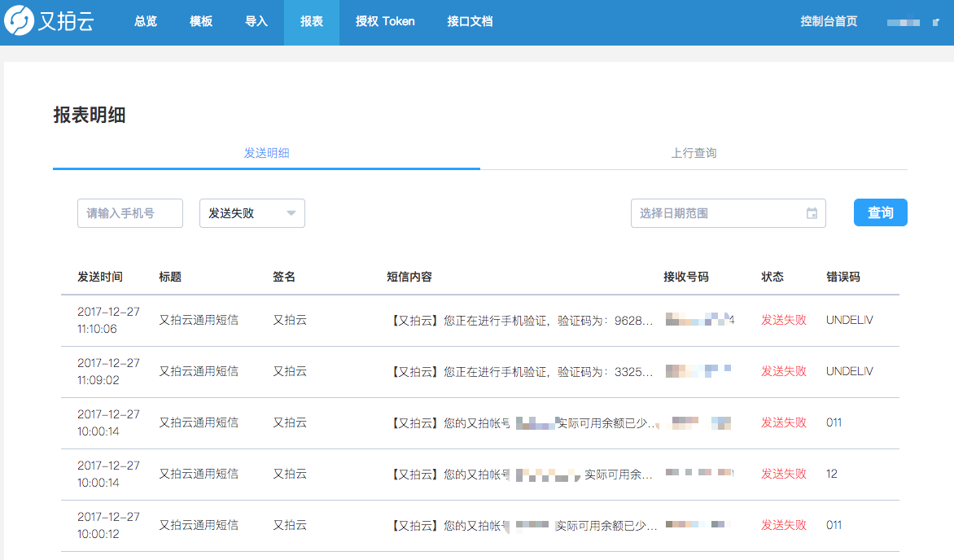Click the 签名 column header
This screenshot has width=954, height=560.
pyautogui.click(x=284, y=277)
